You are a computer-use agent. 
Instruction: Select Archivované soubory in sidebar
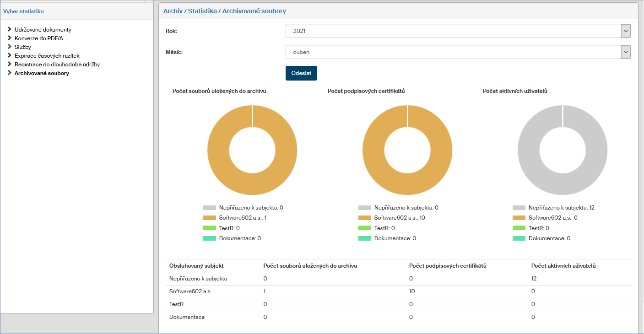[42, 73]
